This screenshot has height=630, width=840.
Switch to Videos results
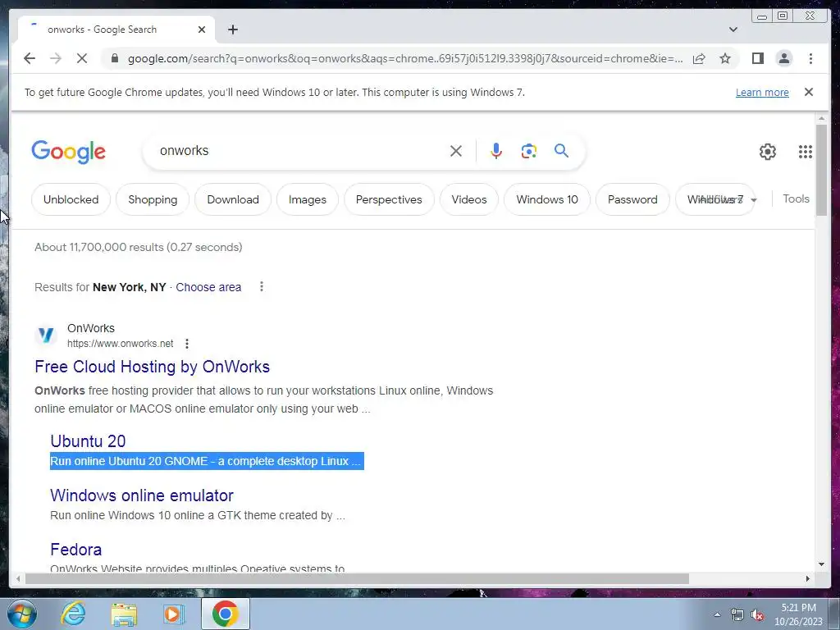click(x=469, y=199)
